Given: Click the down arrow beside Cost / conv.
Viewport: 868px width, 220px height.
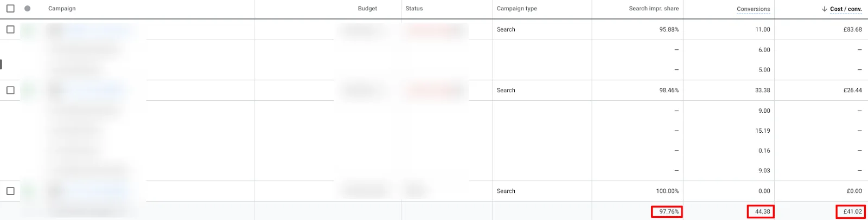Looking at the screenshot, I should (824, 9).
